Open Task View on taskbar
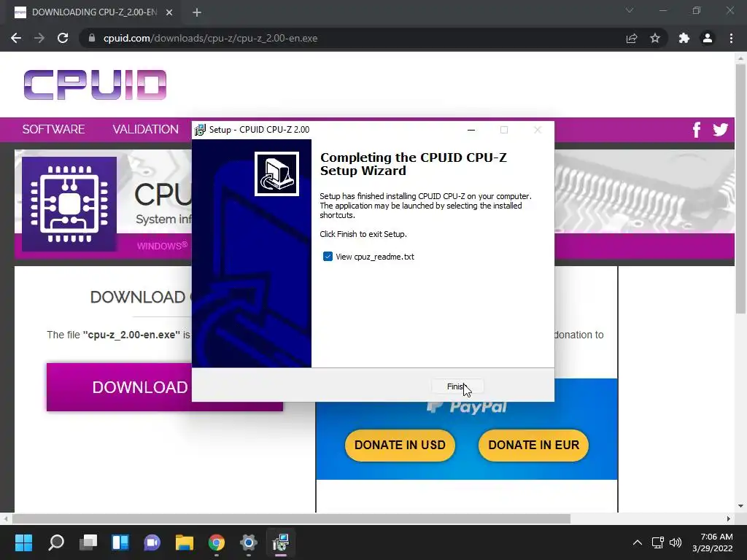 click(x=88, y=542)
